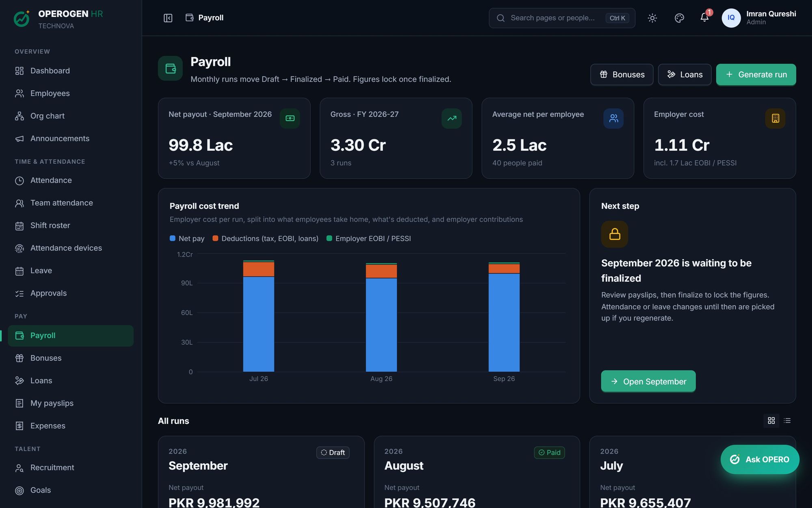Switch All runs to list view
This screenshot has height=508, width=812.
[x=787, y=421]
